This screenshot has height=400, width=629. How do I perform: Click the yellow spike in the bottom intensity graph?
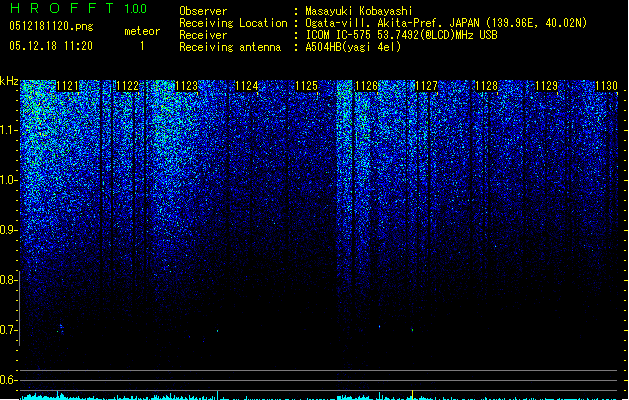(412, 395)
